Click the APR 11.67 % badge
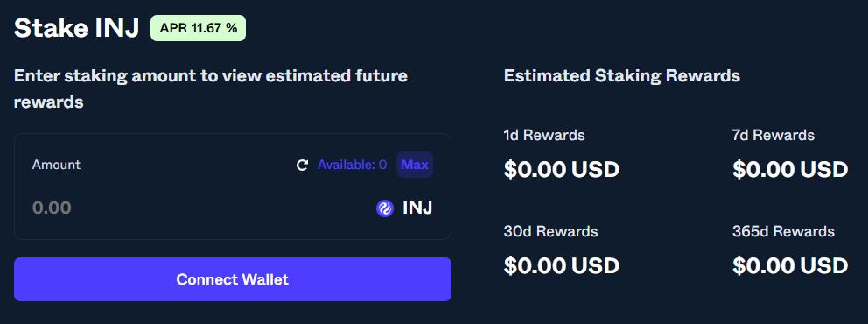Image resolution: width=868 pixels, height=324 pixels. [x=198, y=28]
